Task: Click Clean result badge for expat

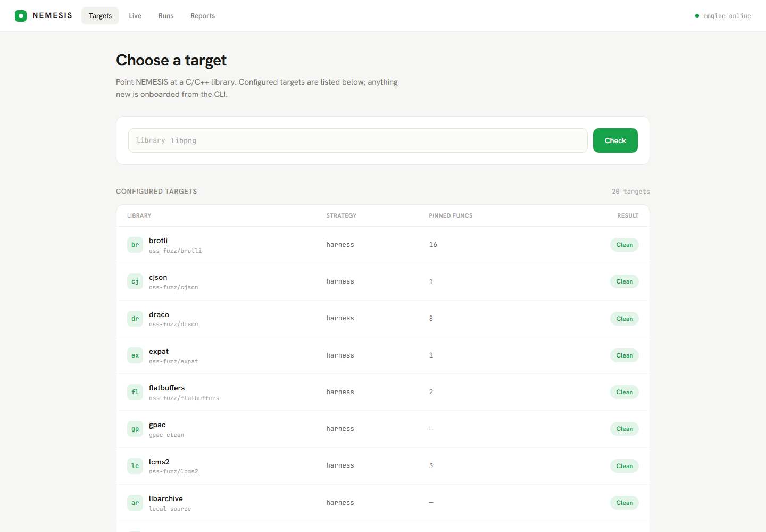Action: pyautogui.click(x=625, y=355)
